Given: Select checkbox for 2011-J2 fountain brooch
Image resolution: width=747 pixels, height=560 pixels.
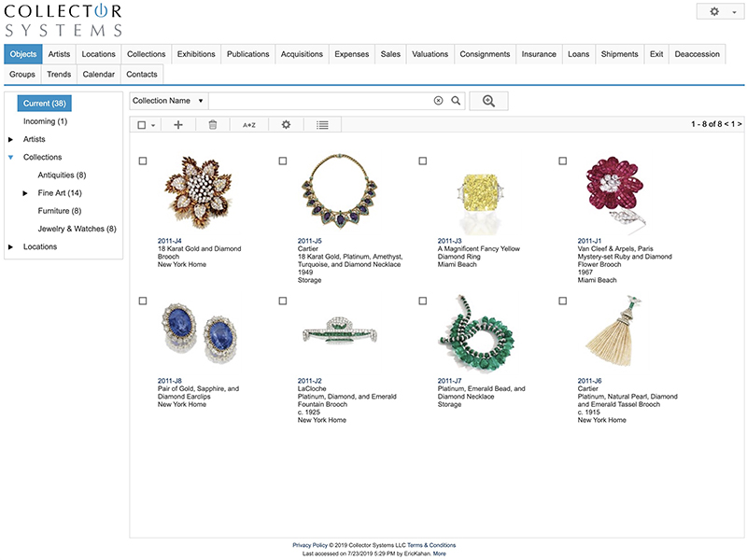Looking at the screenshot, I should [x=283, y=301].
